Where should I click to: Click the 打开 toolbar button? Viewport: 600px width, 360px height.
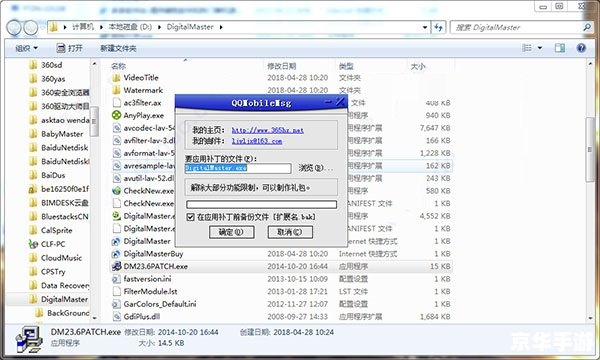pyautogui.click(x=69, y=48)
